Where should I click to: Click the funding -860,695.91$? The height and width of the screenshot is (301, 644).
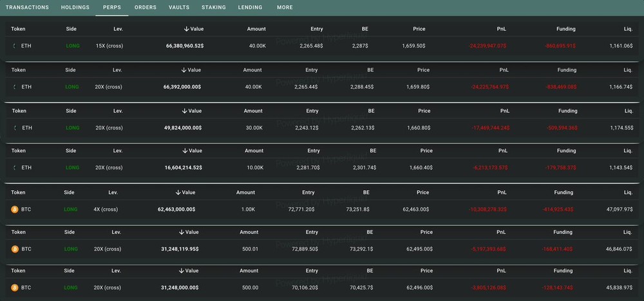(x=560, y=46)
